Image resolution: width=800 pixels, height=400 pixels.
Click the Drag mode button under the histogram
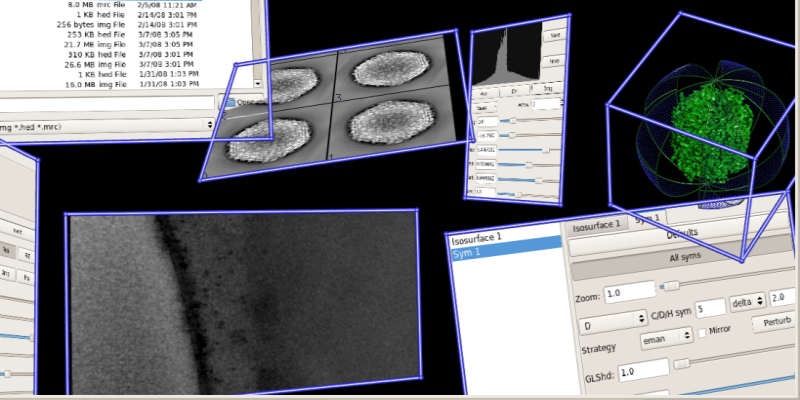coord(547,89)
